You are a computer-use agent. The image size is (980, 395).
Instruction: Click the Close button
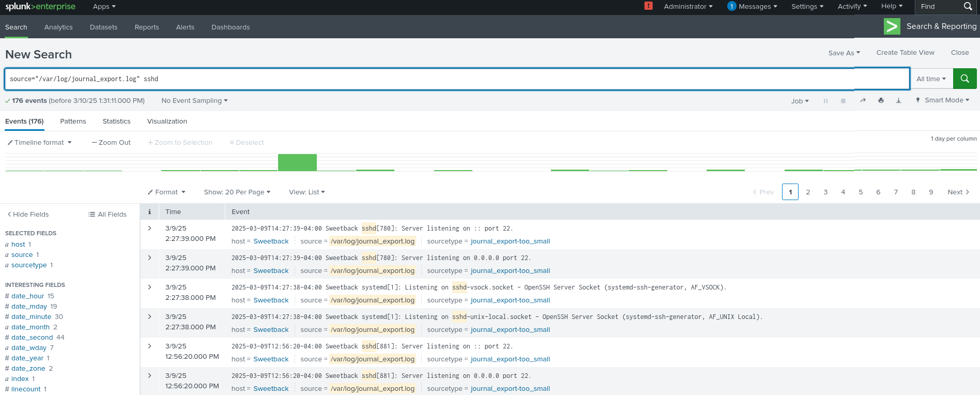click(960, 53)
